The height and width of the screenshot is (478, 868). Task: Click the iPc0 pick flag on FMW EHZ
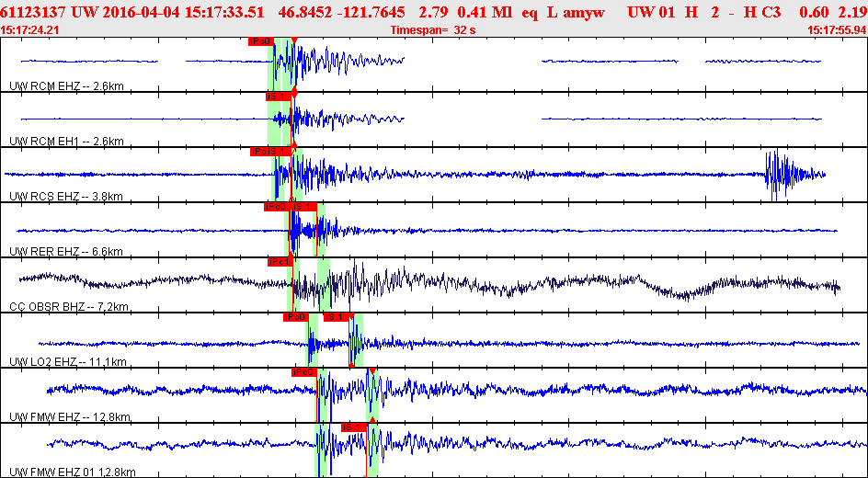pyautogui.click(x=303, y=372)
